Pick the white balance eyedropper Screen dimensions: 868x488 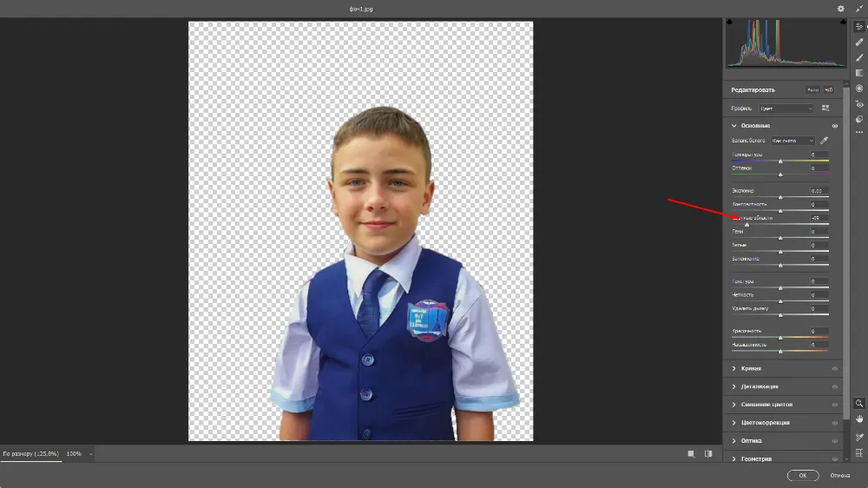pyautogui.click(x=825, y=141)
